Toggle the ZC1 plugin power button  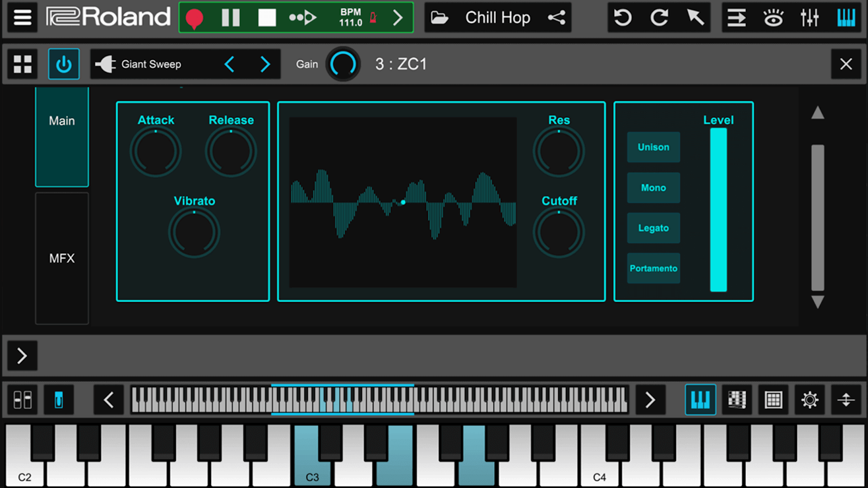pos(63,63)
